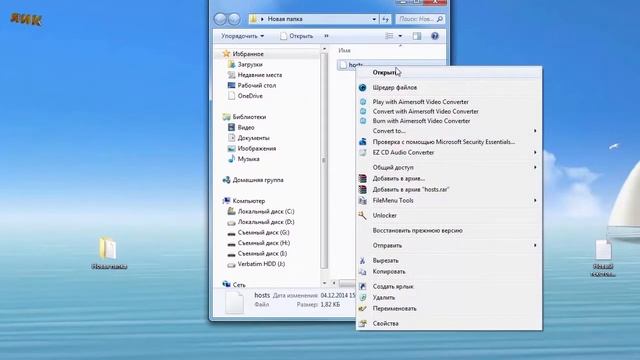Click the navigation pane scroll-down arrow

point(324,282)
